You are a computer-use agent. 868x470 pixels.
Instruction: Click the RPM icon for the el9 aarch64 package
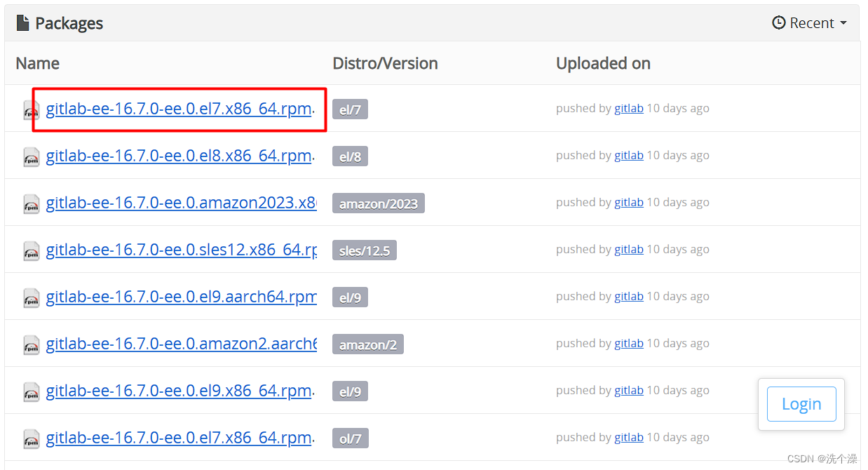click(30, 298)
